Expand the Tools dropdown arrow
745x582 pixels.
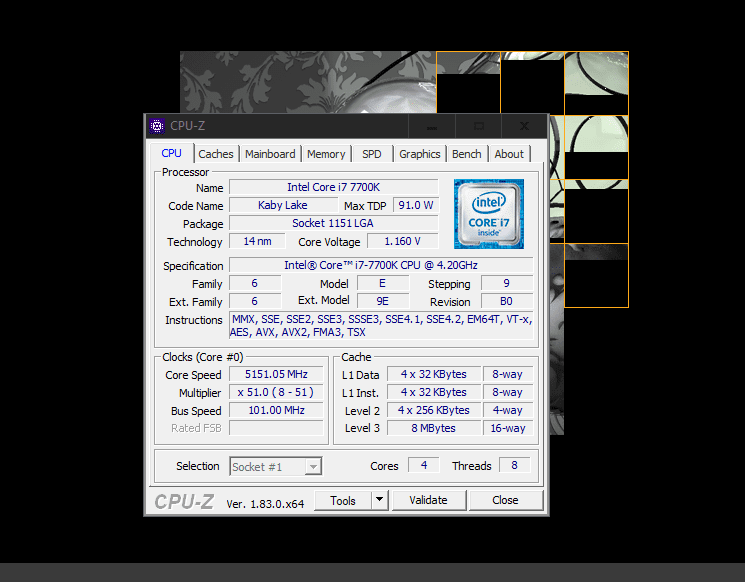(380, 500)
